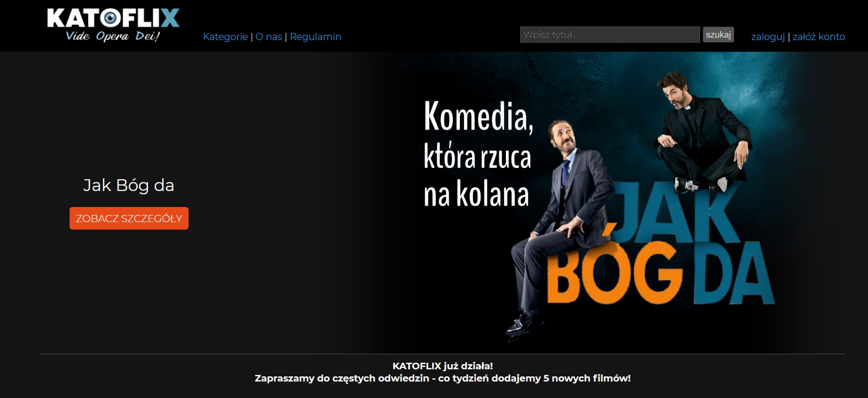Image resolution: width=868 pixels, height=398 pixels.
Task: Click the zaloguj login link
Action: point(768,37)
